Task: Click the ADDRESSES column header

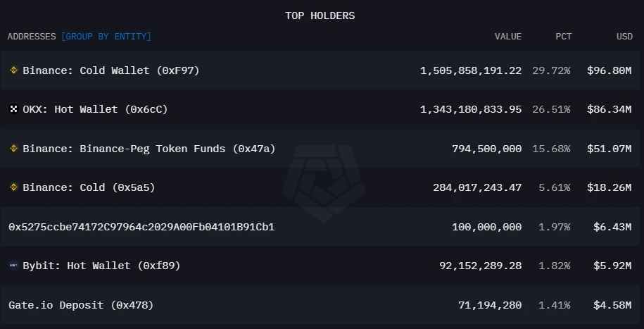Action: click(32, 37)
